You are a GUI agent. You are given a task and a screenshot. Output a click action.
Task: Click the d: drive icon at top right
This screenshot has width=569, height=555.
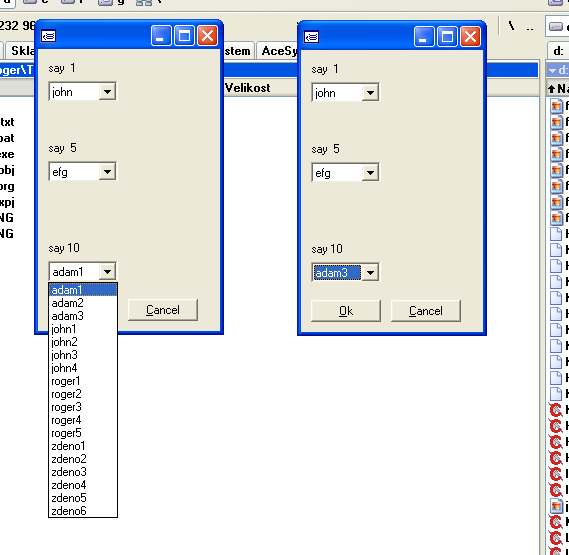click(556, 26)
